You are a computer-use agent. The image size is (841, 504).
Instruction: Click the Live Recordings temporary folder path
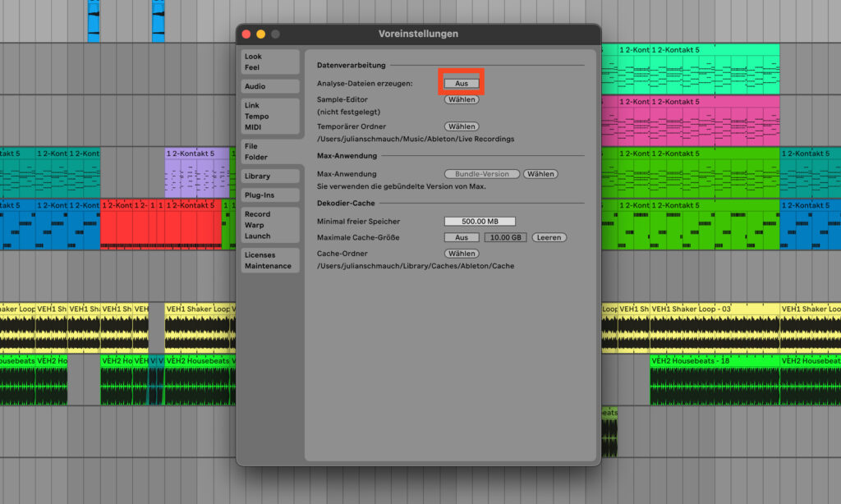(415, 139)
